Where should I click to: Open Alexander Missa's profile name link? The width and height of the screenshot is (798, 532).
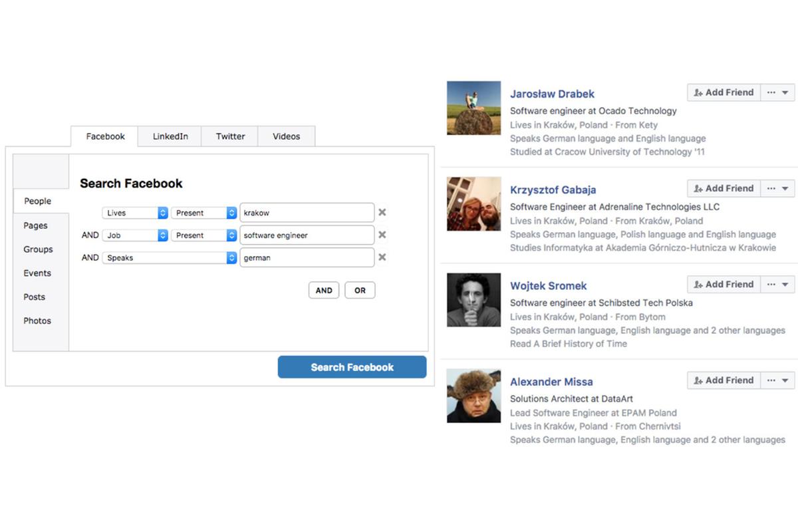pos(551,382)
